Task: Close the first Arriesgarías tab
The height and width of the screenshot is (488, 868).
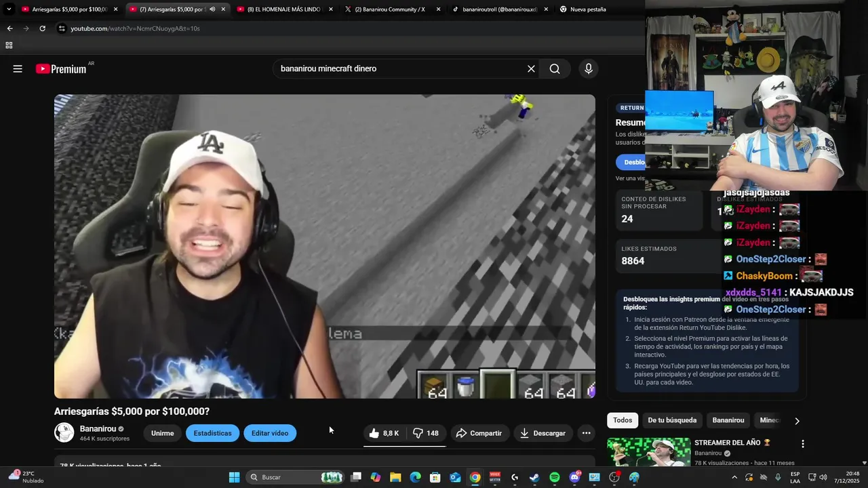Action: pos(115,9)
